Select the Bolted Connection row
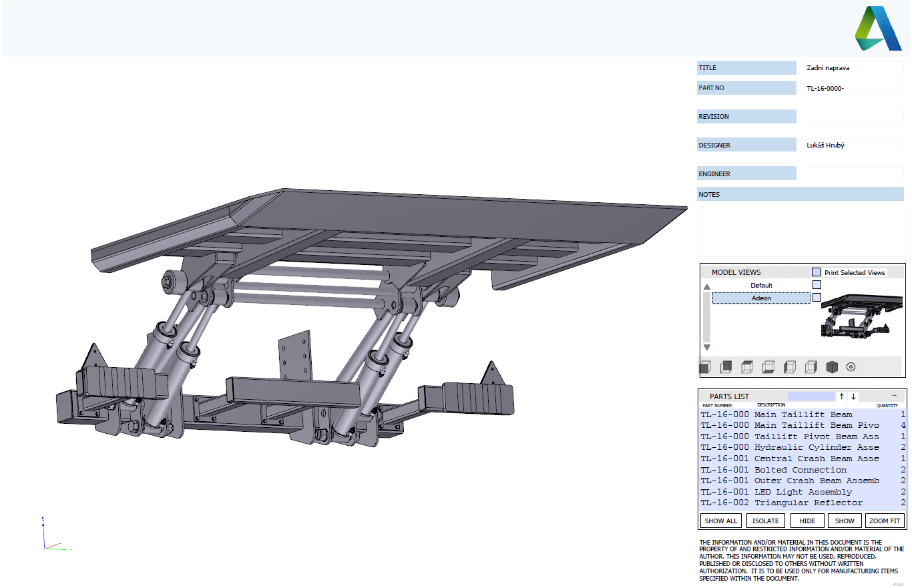Viewport: 912px width, 588px height. tap(803, 470)
